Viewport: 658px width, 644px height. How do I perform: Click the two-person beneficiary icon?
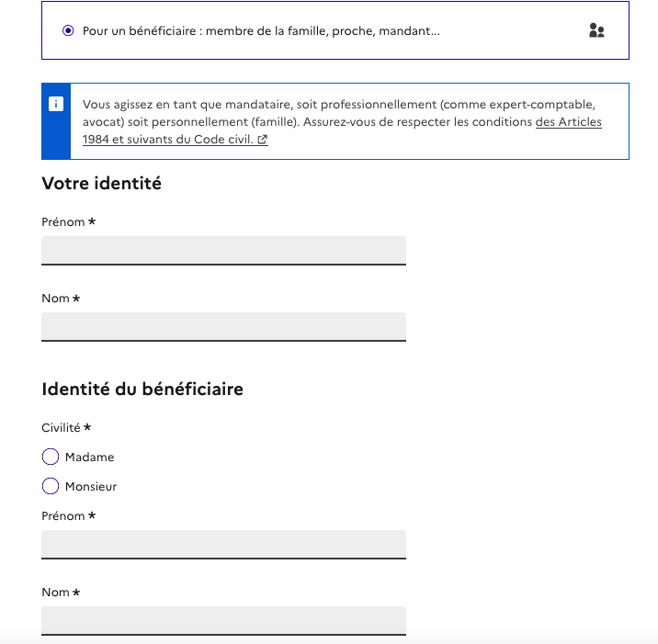596,30
